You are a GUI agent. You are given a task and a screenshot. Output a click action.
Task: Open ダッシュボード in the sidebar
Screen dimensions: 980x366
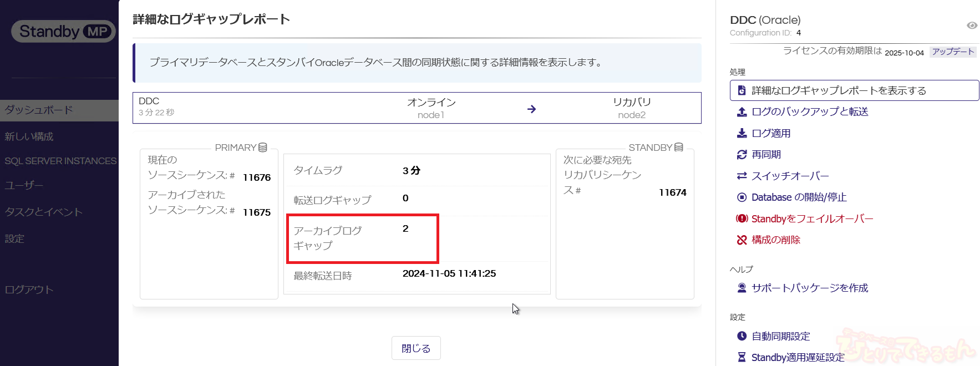pos(39,110)
